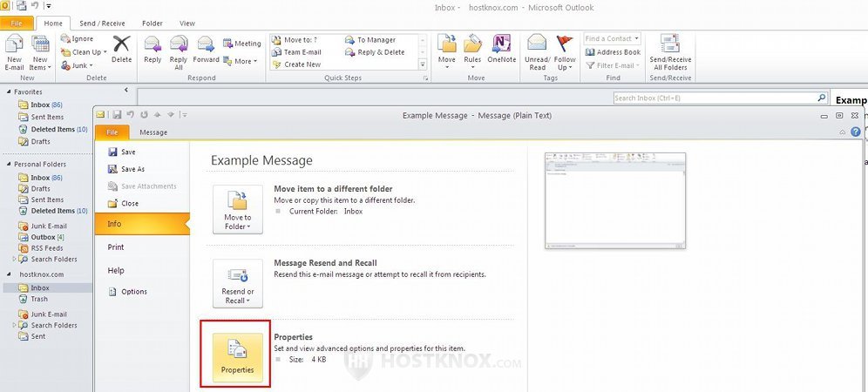This screenshot has height=392, width=868.
Task: Expand Search Folders under Personal Folders
Action: (15, 259)
